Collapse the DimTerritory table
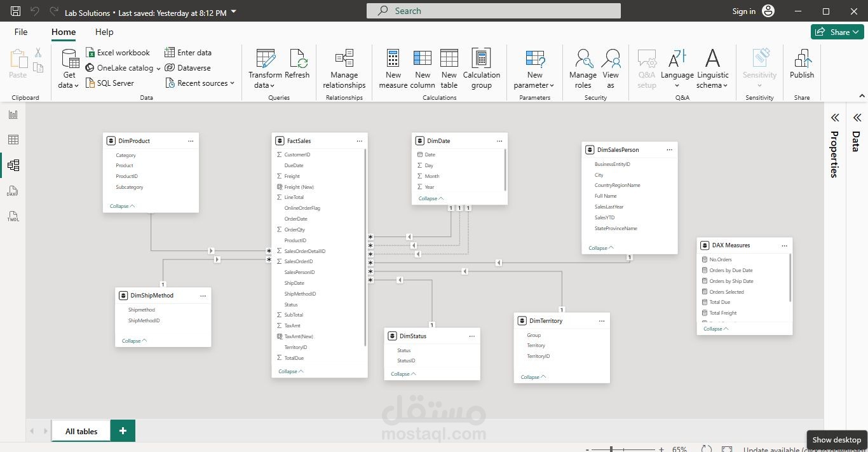The width and height of the screenshot is (868, 452). coord(533,377)
